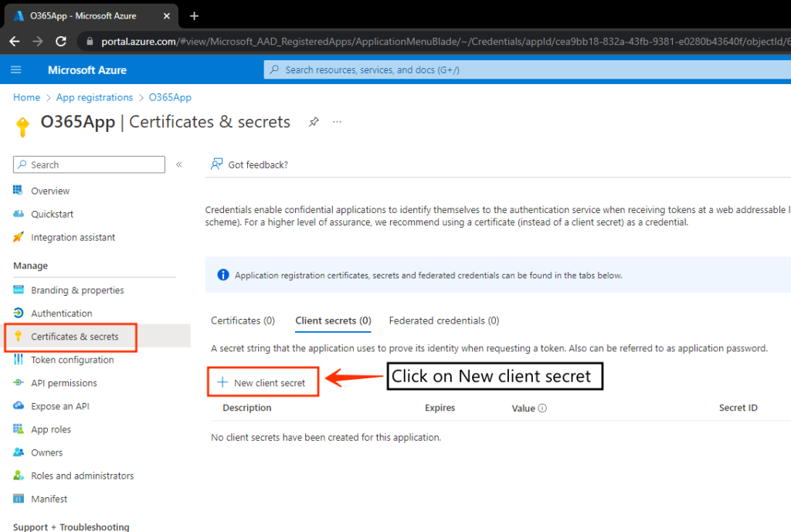Switch to the Certificates (0) tab
The height and width of the screenshot is (532, 791).
(243, 320)
